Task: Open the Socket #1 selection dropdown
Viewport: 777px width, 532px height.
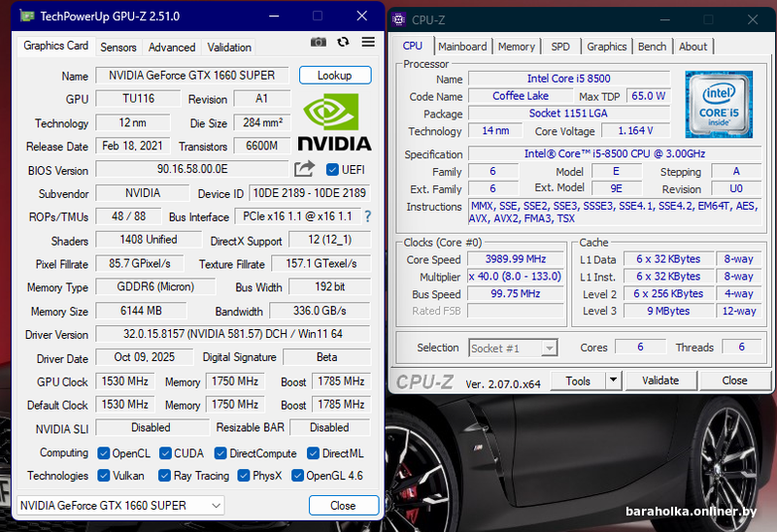Action: tap(513, 349)
